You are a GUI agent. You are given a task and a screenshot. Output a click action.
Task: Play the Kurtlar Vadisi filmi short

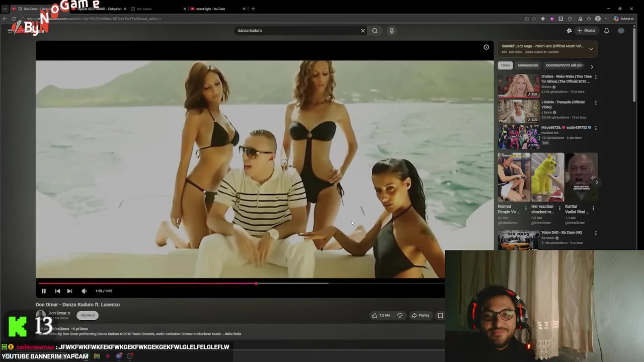pyautogui.click(x=581, y=177)
